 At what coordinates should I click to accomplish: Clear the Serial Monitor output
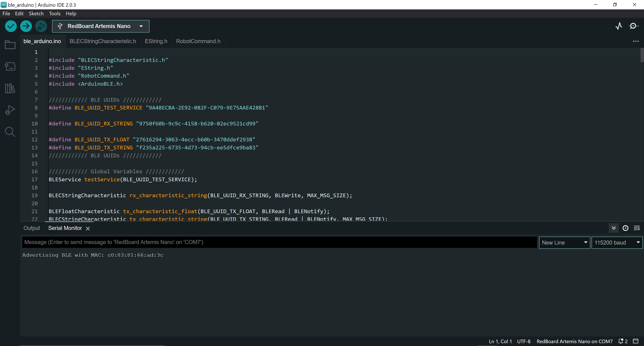[637, 228]
